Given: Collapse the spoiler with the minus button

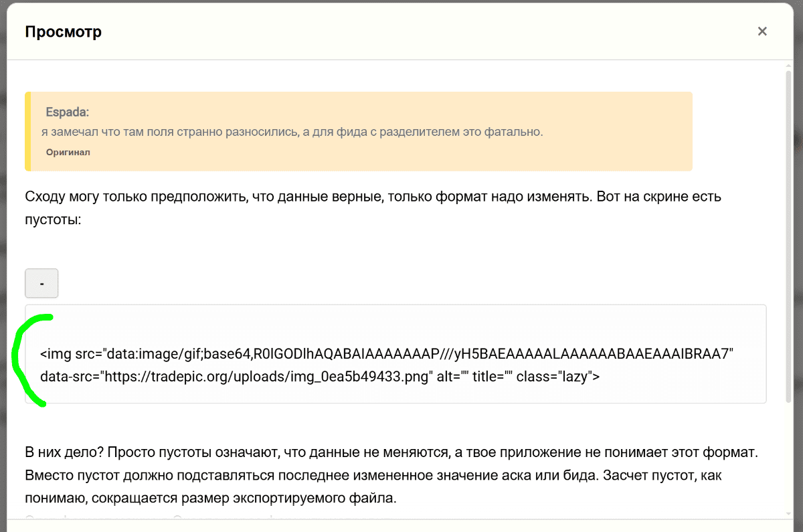Looking at the screenshot, I should pyautogui.click(x=41, y=283).
